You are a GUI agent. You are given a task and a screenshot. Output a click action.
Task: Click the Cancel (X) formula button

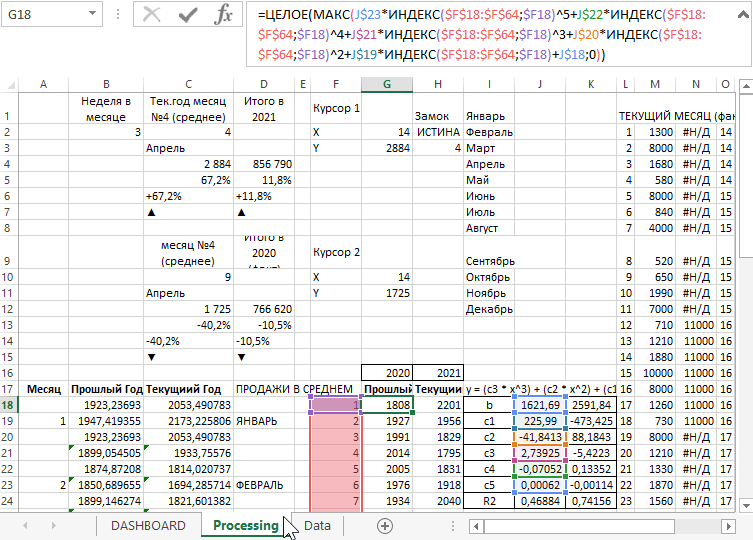tap(152, 15)
